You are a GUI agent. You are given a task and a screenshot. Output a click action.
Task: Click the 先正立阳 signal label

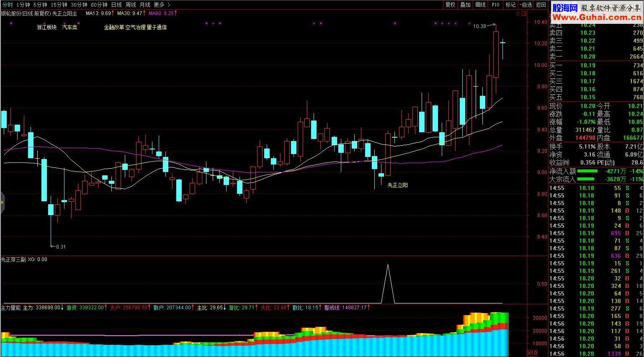[397, 185]
